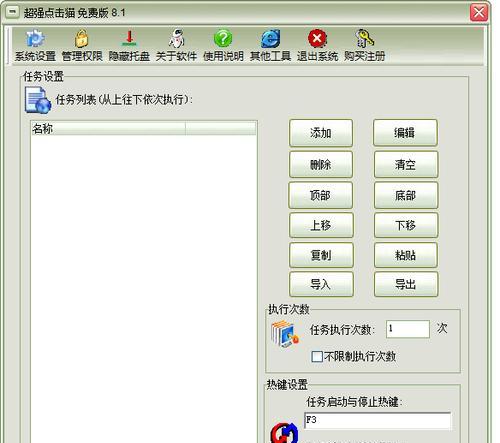Open 购买注册 keys icon
This screenshot has height=443, width=500.
coord(364,39)
